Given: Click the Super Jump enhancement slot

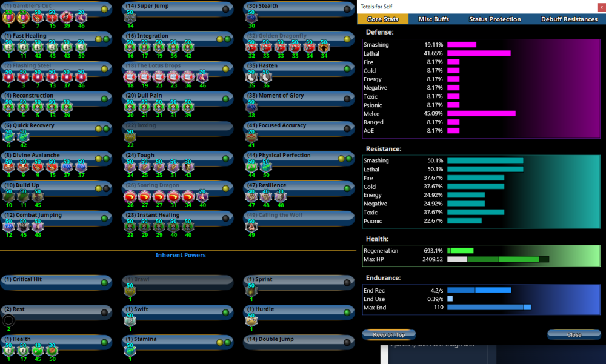Looking at the screenshot, I should [130, 18].
